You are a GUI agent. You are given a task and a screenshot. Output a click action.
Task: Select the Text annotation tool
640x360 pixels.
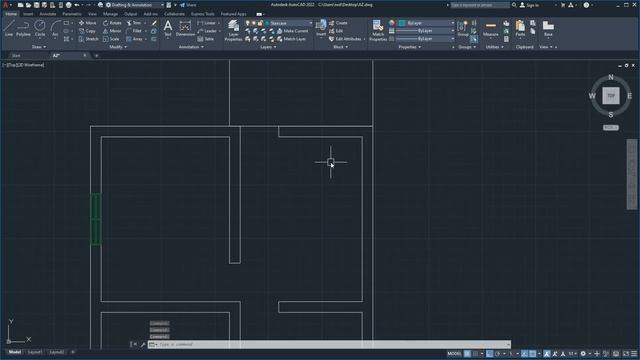click(168, 29)
